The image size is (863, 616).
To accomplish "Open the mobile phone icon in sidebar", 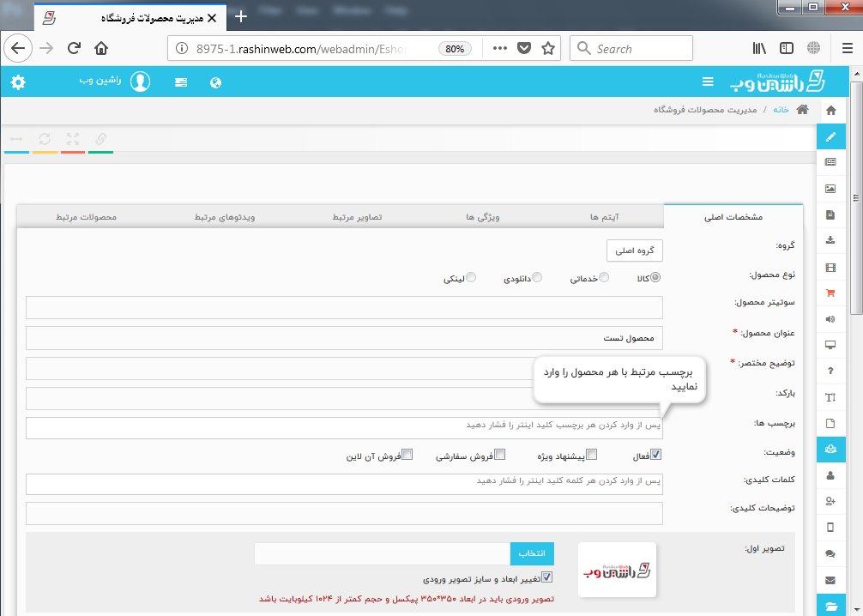I will [830, 528].
